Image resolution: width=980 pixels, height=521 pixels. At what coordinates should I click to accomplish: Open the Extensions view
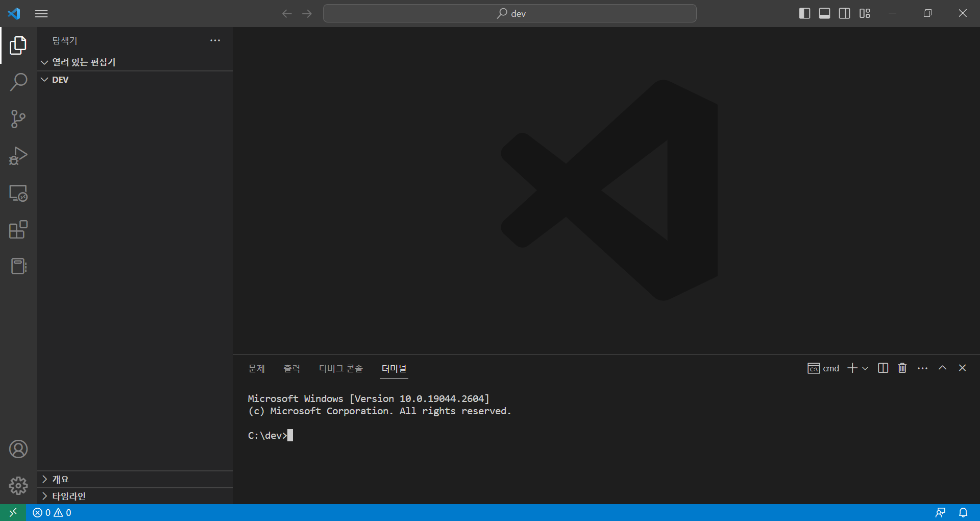pos(18,230)
